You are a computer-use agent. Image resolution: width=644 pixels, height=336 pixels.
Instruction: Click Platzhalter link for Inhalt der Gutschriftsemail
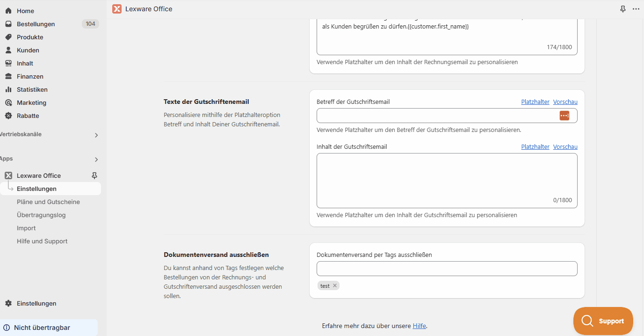point(535,146)
